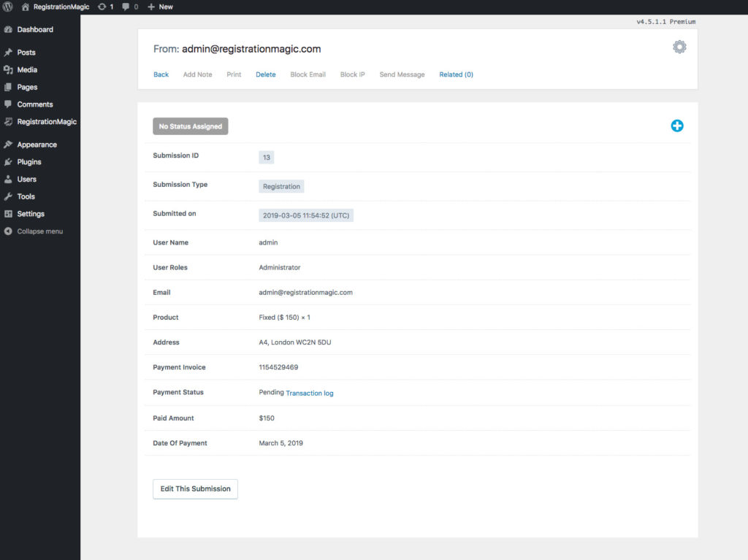Image resolution: width=748 pixels, height=560 pixels.
Task: Open the New content dropdown
Action: tap(161, 7)
